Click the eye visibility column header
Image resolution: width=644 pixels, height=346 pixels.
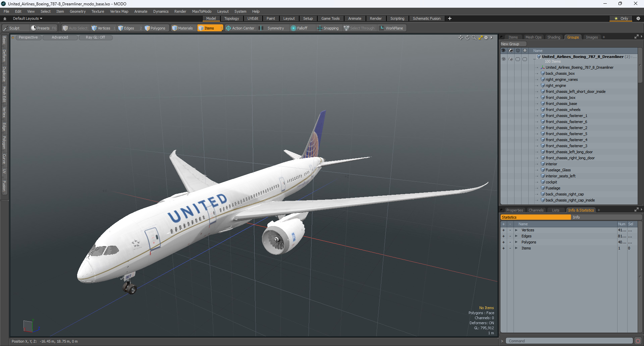click(x=503, y=51)
